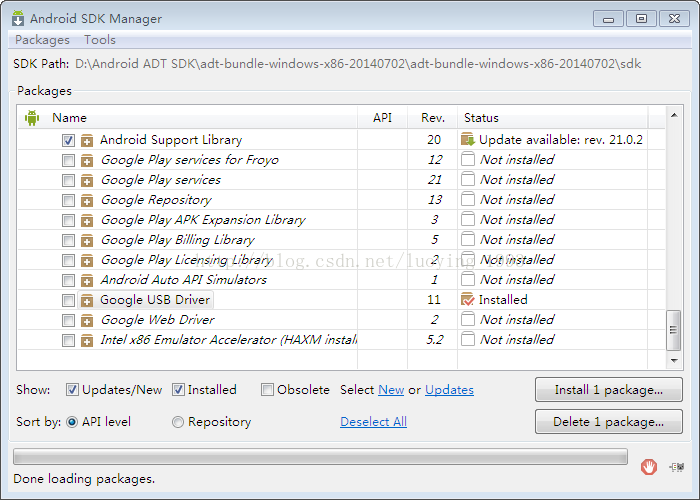700x500 pixels.
Task: Select the Repository sort radio button
Action: point(178,422)
